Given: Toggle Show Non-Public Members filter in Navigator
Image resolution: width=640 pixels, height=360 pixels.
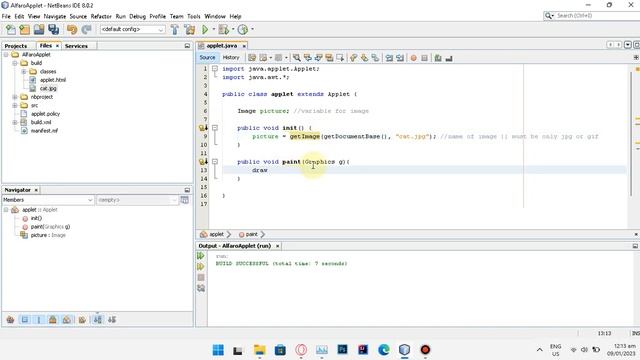Looking at the screenshot, I should (53, 320).
